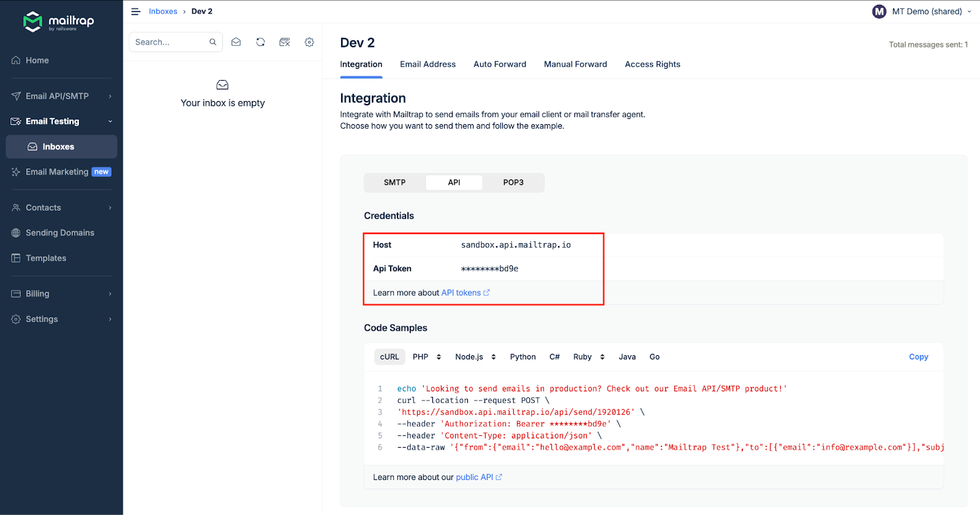This screenshot has height=515, width=980.
Task: Click the Sending Domains globe icon
Action: coord(16,233)
